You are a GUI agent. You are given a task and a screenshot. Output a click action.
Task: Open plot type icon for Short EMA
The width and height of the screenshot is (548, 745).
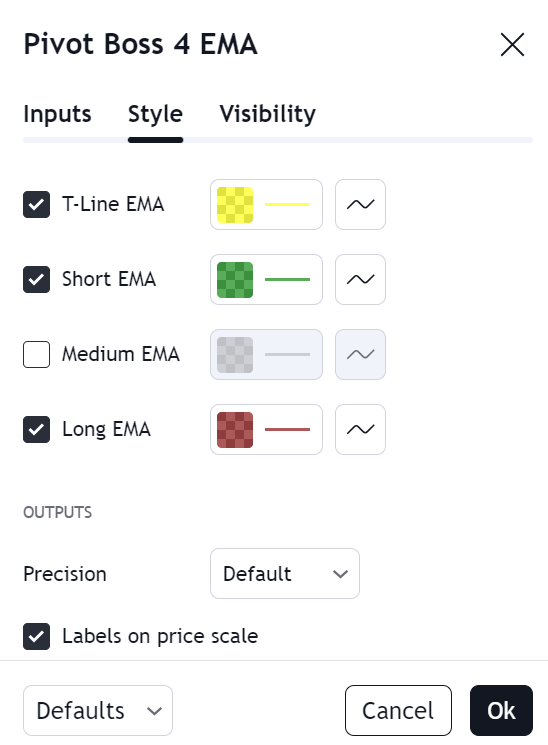click(360, 279)
